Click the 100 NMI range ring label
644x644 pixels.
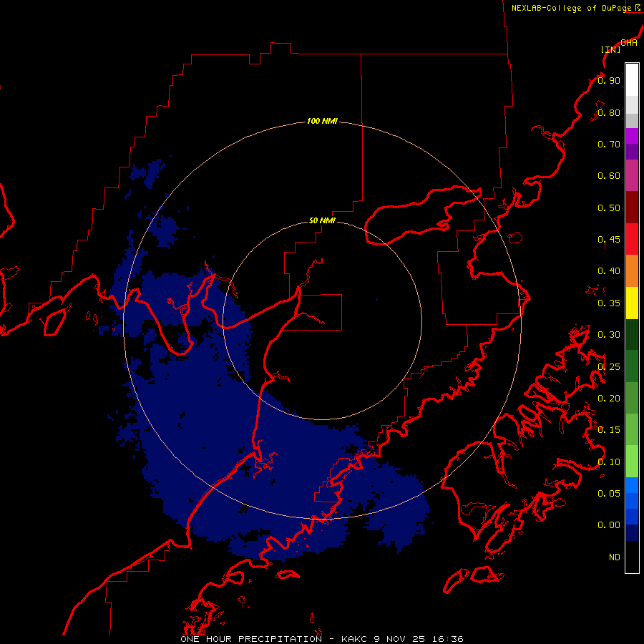[x=322, y=121]
